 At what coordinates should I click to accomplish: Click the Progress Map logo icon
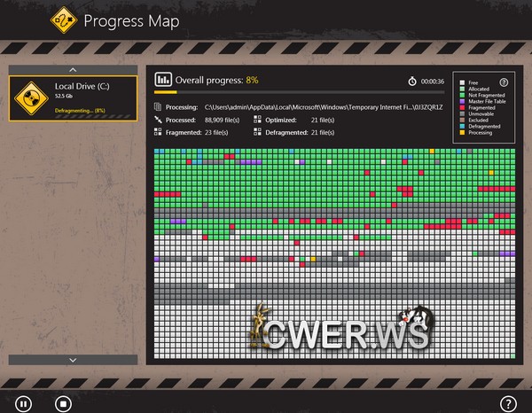pos(61,19)
